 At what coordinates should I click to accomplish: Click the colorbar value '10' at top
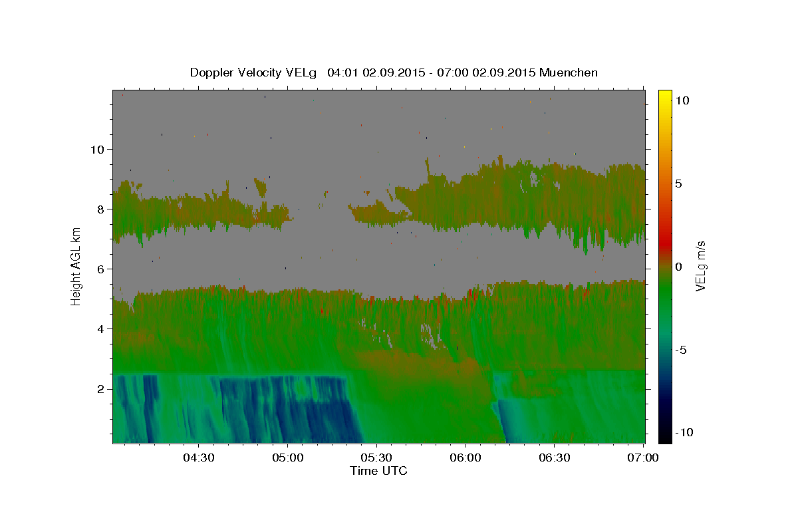point(682,100)
